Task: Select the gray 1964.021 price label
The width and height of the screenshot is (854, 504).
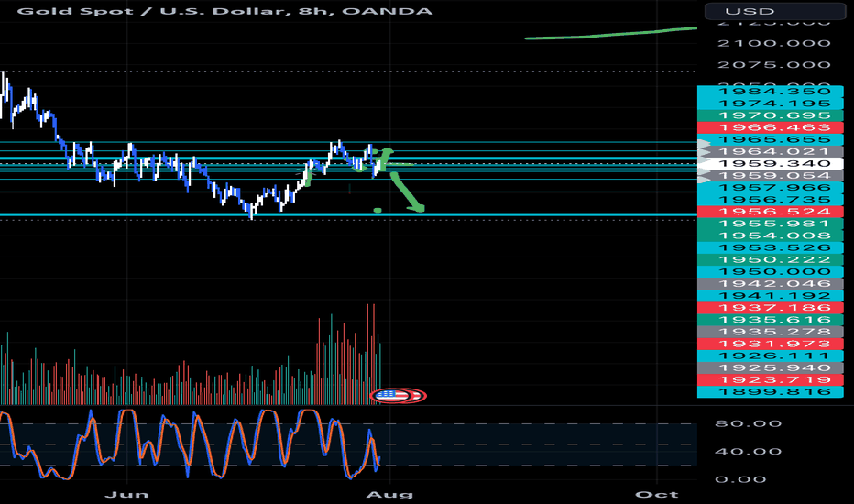Action: (770, 151)
